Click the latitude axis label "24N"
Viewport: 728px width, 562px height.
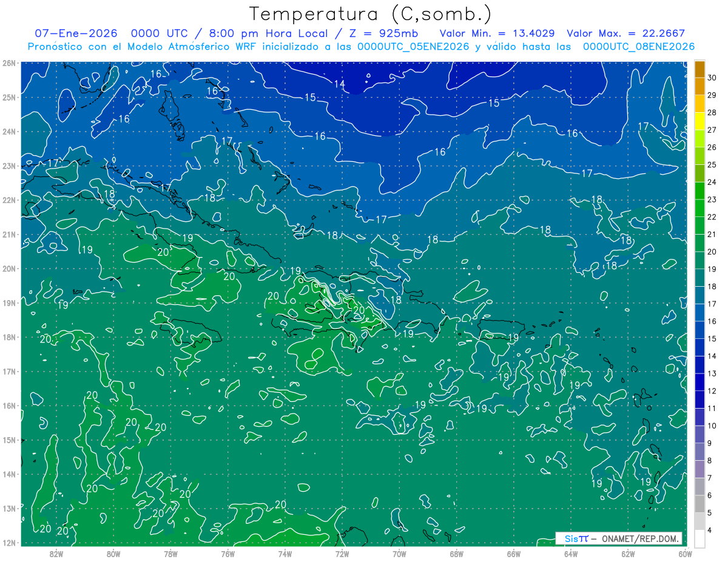[8, 132]
